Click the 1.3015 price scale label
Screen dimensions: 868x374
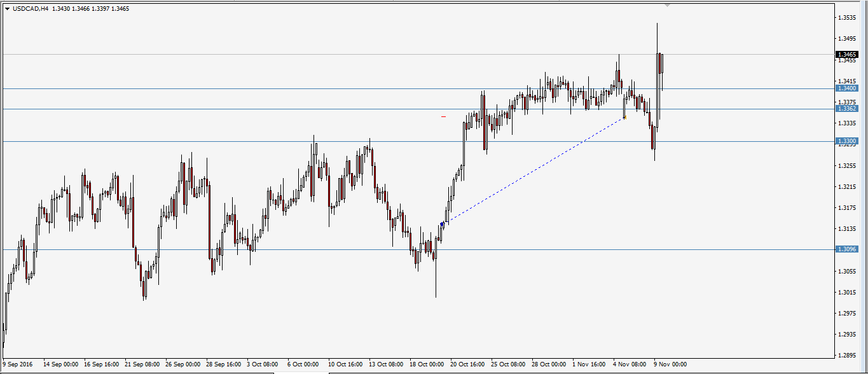click(848, 292)
